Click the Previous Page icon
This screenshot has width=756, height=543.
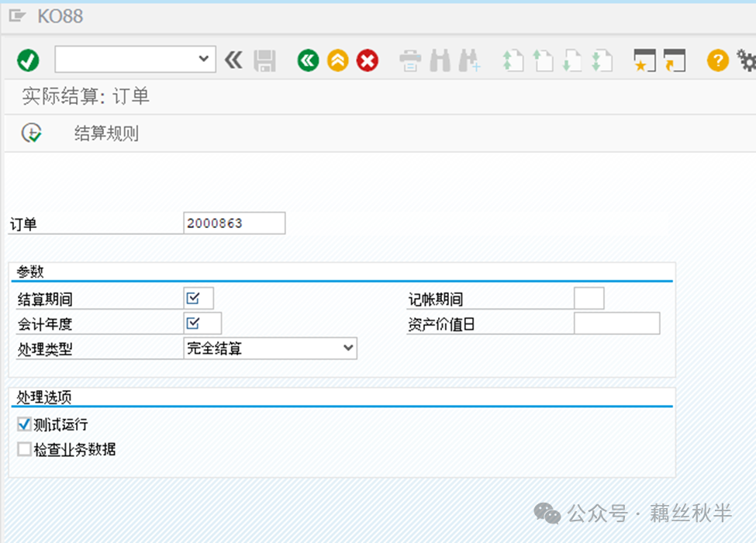[x=544, y=61]
